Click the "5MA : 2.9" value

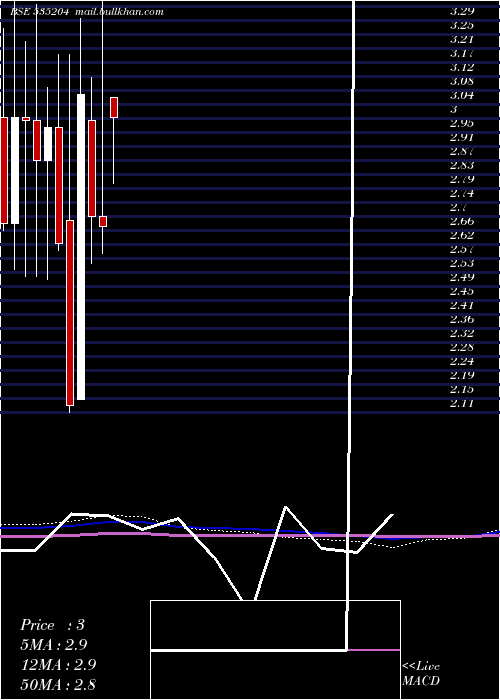(x=54, y=645)
